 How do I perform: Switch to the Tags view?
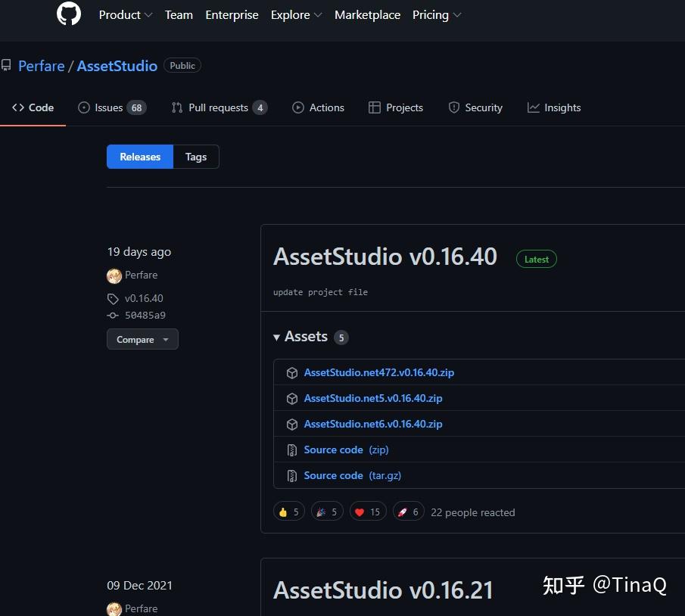pyautogui.click(x=195, y=157)
